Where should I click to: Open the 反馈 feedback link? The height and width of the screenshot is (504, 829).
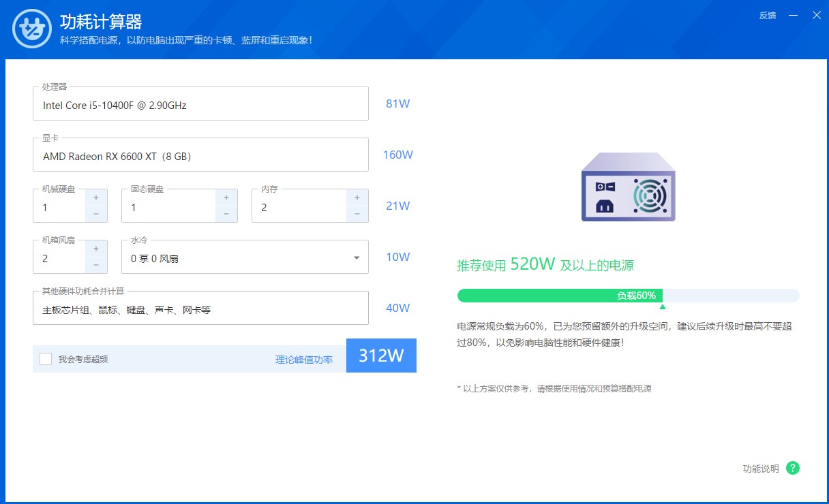point(768,16)
